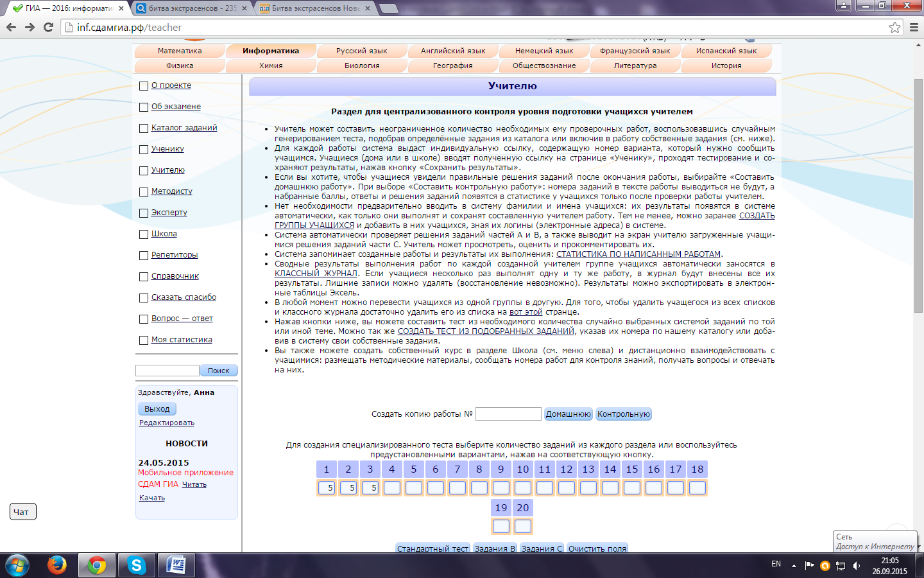Open СТАТИСТИКА ПО НАПИСАННЫМ РАБОТАМ link
The height and width of the screenshot is (578, 924).
tap(638, 254)
